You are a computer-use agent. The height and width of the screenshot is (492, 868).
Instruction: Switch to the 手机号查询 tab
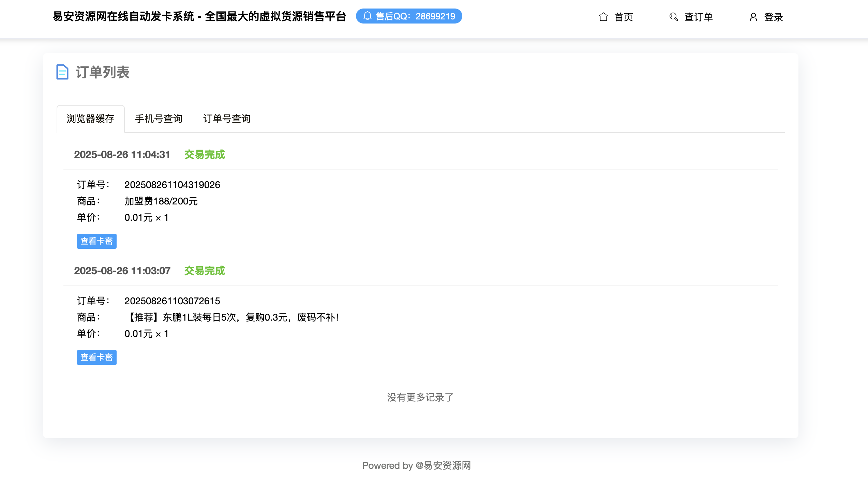click(159, 119)
